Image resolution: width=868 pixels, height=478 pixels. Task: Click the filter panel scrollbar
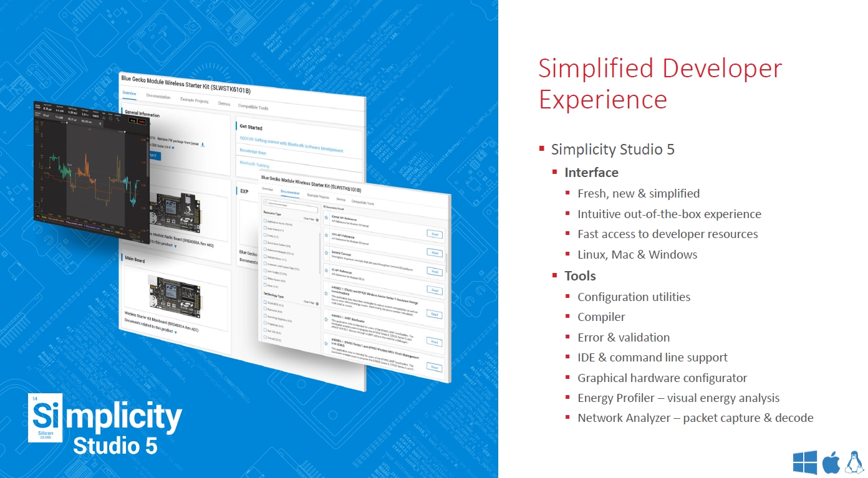click(x=320, y=252)
